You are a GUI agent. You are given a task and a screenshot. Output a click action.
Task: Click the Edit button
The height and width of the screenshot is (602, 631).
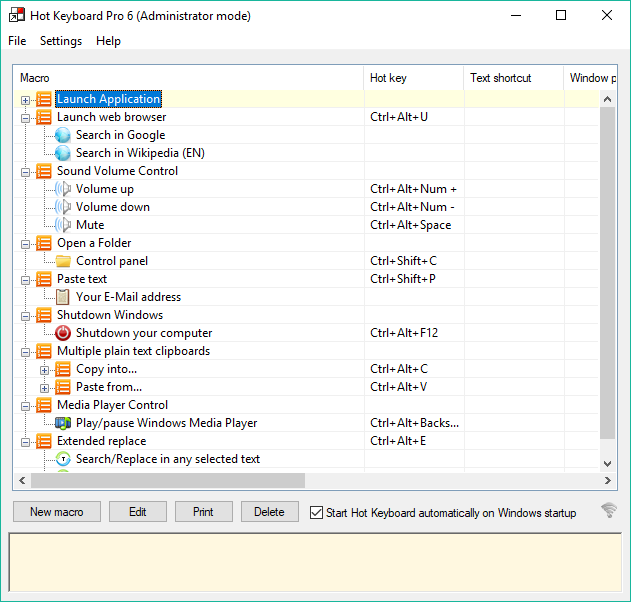pyautogui.click(x=138, y=512)
